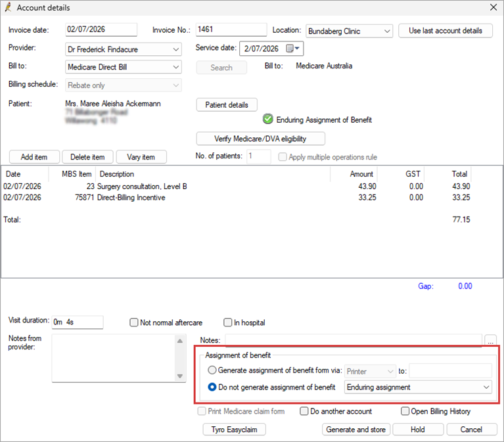Click scroll down arrow in provider notes
This screenshot has width=504, height=442.
coord(180,376)
